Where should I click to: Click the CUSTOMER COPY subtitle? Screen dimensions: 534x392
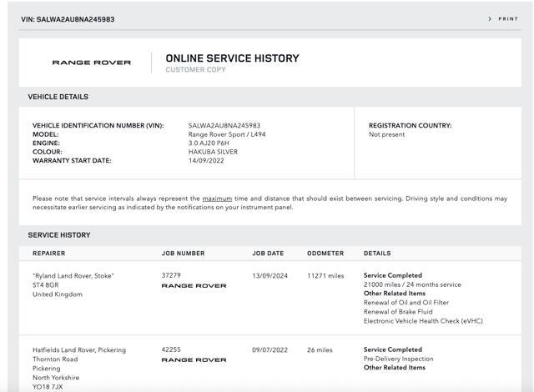pos(195,70)
